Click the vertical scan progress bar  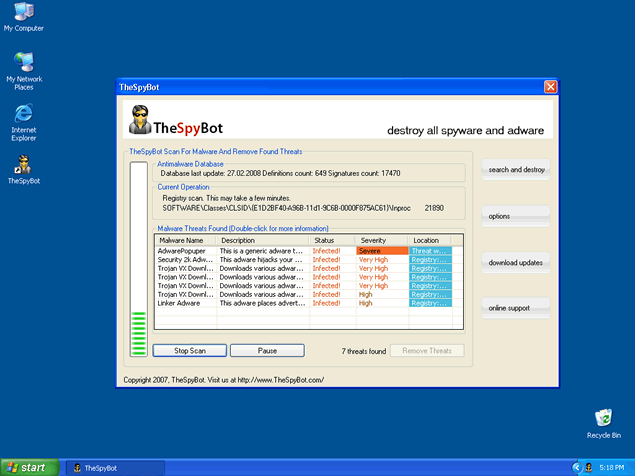coord(138,259)
